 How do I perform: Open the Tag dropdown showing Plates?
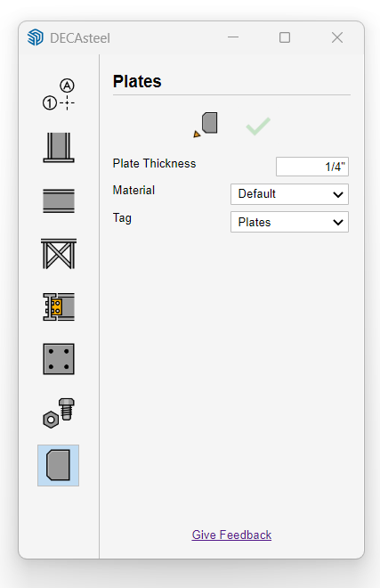(289, 222)
